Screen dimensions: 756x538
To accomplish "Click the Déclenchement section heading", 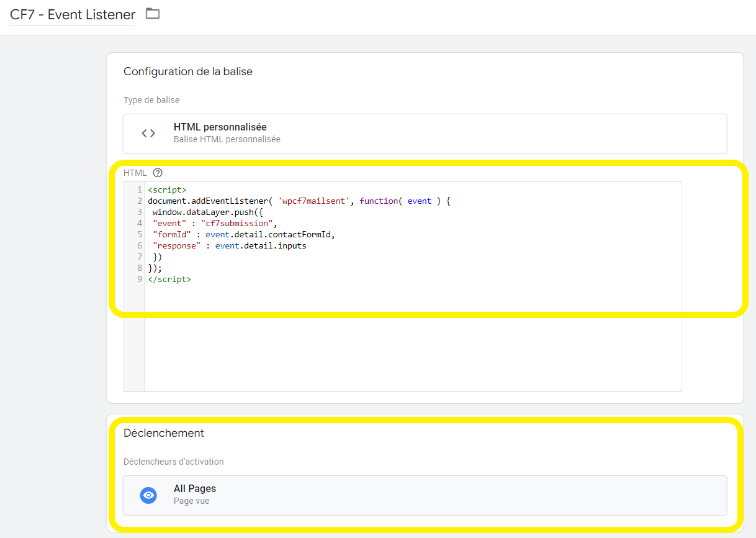I will pos(163,433).
